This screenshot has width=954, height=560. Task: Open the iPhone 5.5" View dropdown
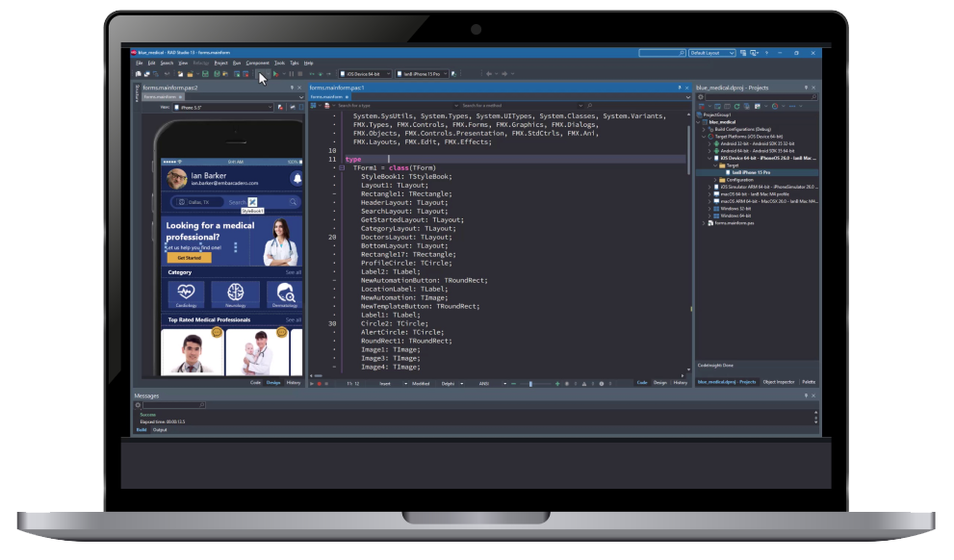[x=222, y=107]
